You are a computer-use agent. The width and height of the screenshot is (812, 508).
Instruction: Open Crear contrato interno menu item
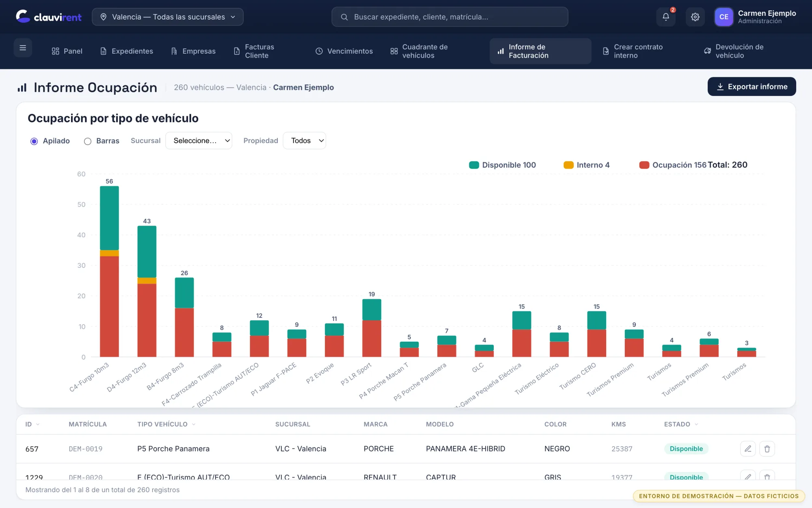641,51
